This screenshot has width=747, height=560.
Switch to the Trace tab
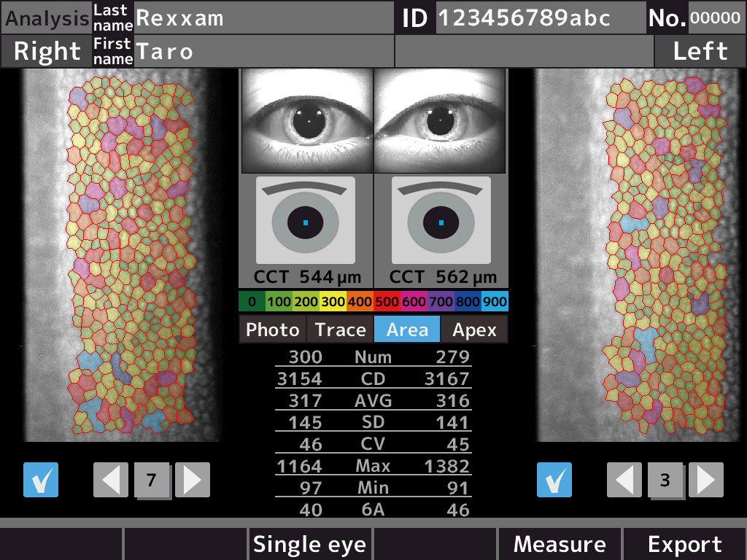click(x=340, y=330)
